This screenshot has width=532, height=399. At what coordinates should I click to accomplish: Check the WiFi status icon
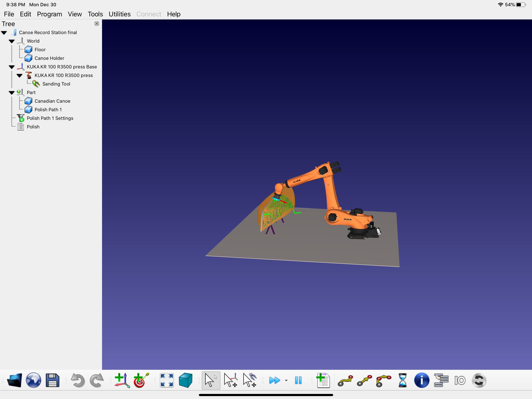500,4
